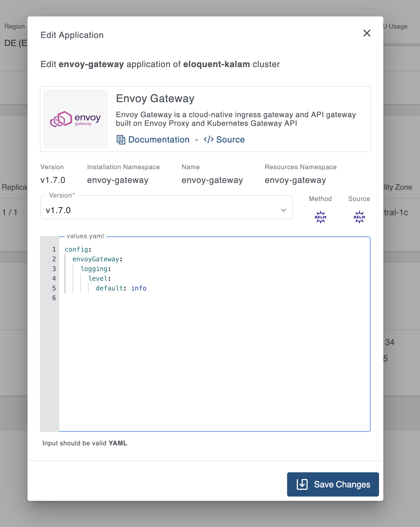Click the Installation Namespace value envoy-gateway
420x527 pixels.
click(118, 180)
